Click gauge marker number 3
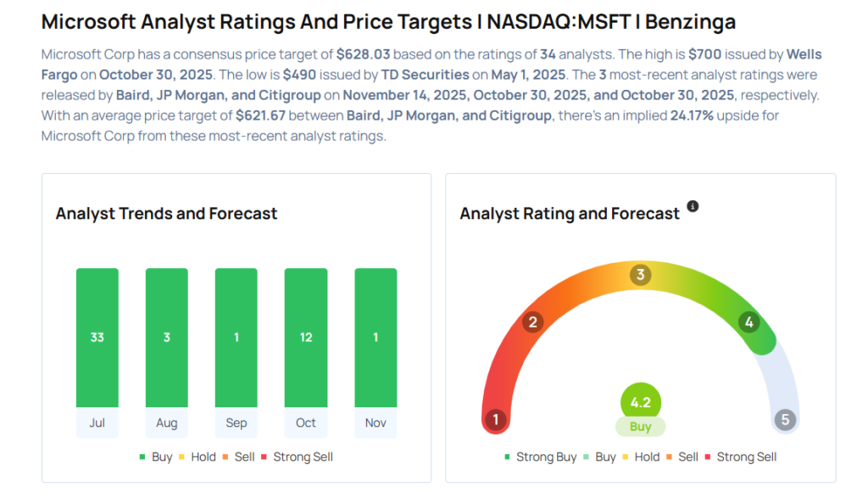Screen dimensions: 868x504 click(x=641, y=274)
